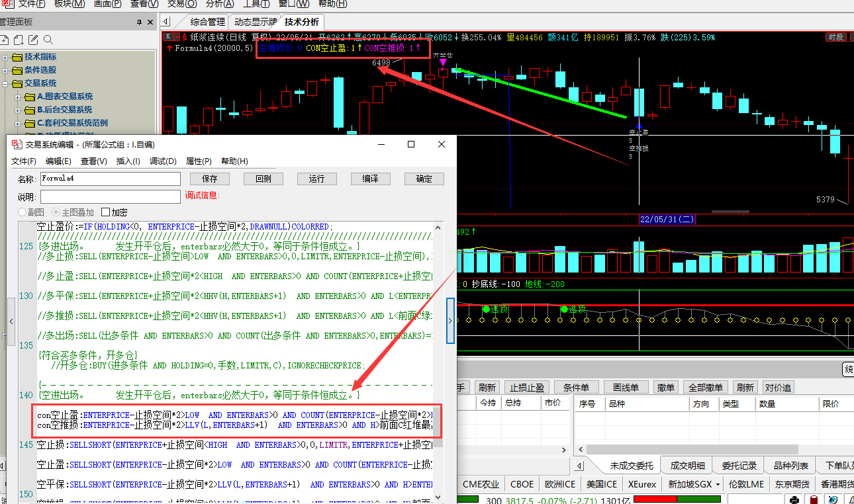854x504 pixels.
Task: Collapse the 交易系统 tree folder
Action: (5, 83)
